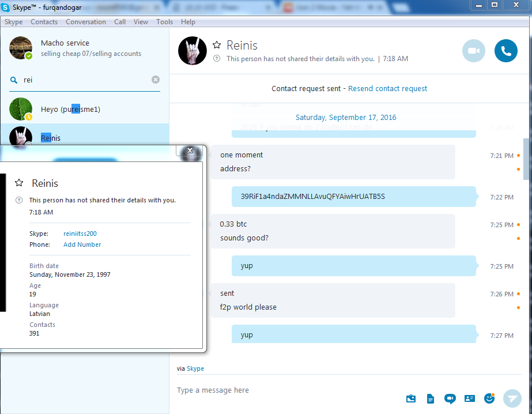Screen dimensions: 532x414
Task: Click the 7:27 PM timestamp
Action: tap(501, 336)
